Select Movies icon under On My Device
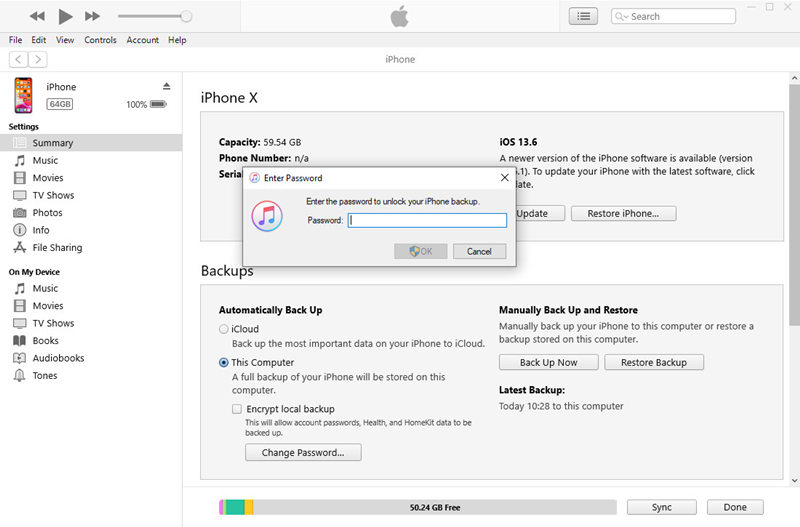This screenshot has height=527, width=800. [x=19, y=306]
